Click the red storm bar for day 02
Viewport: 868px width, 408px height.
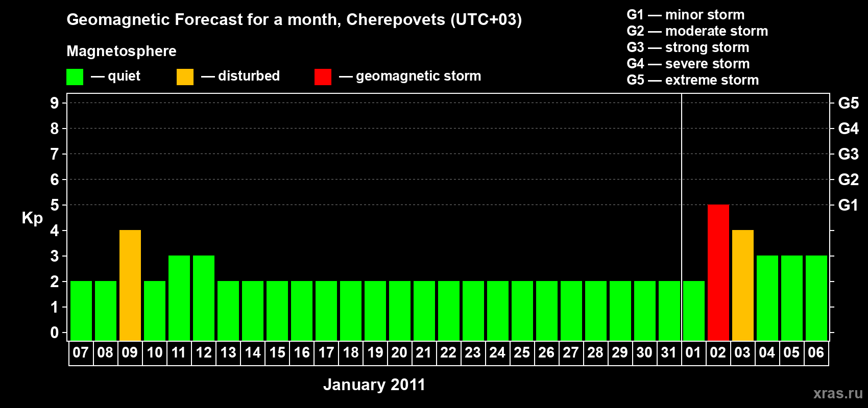click(718, 272)
